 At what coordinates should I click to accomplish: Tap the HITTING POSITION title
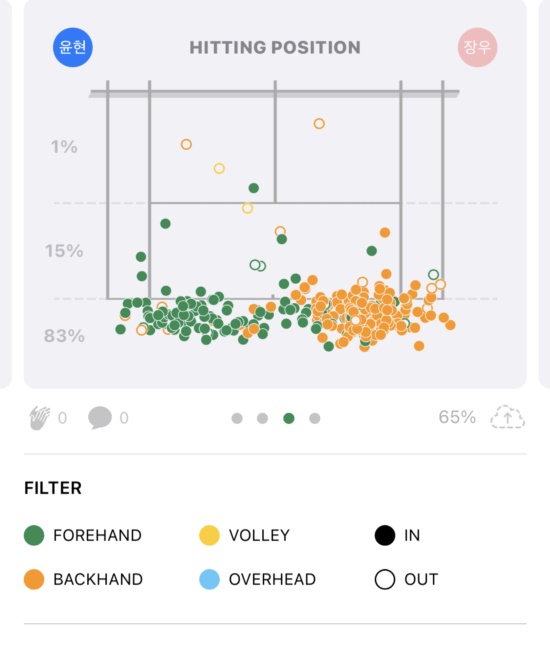tap(275, 48)
